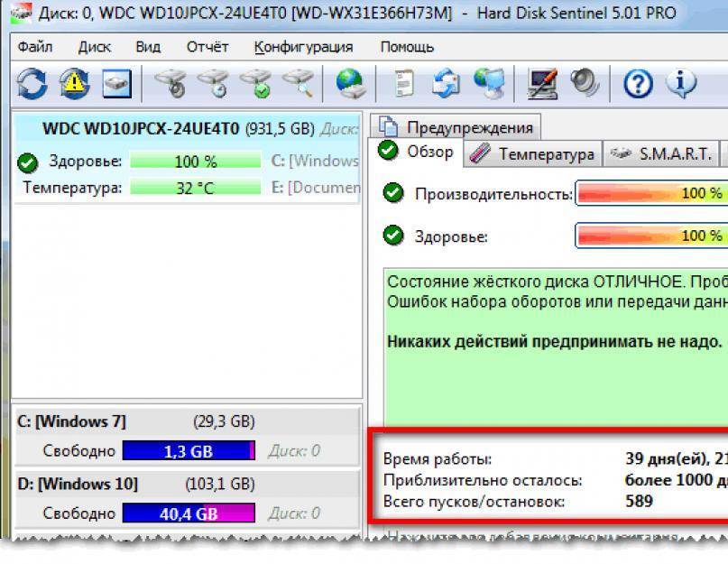Click the disk icon with clock
Image resolution: width=728 pixels, height=564 pixels.
click(213, 84)
